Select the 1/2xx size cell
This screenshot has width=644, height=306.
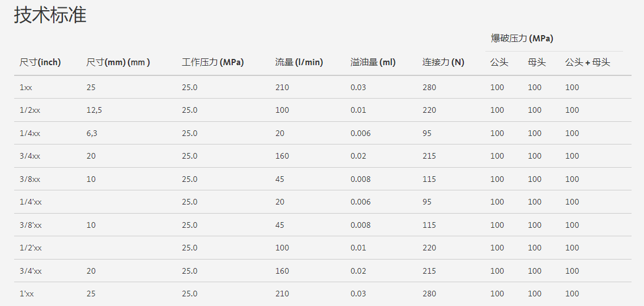pyautogui.click(x=29, y=110)
